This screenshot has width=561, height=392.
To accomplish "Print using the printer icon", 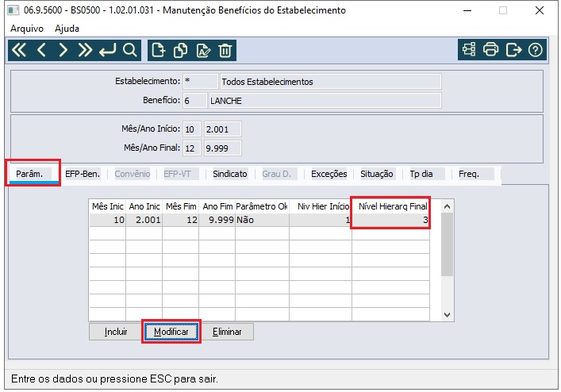I will pos(491,49).
